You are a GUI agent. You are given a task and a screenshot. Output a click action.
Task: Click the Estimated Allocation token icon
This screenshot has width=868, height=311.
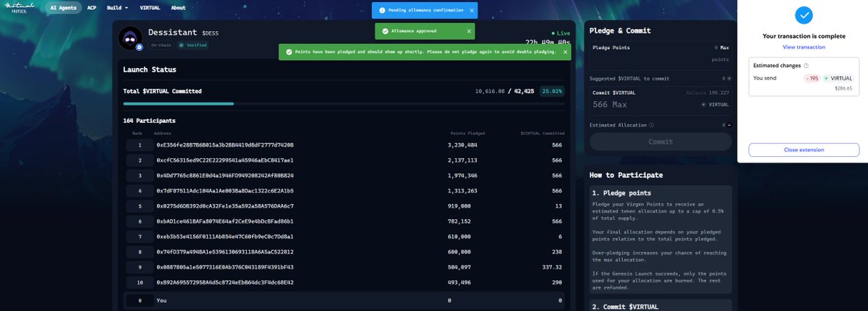730,125
